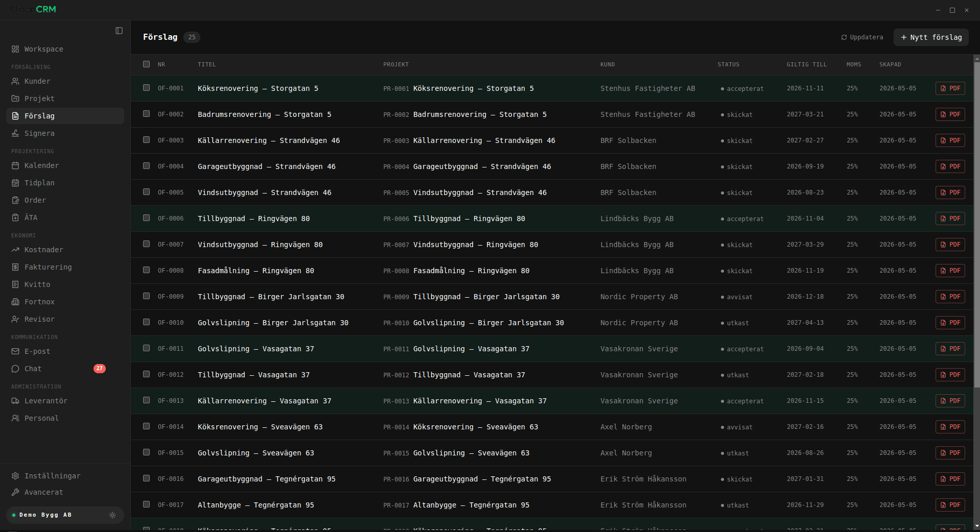
Task: Click the Chat unread badge 27
Action: [x=100, y=369]
